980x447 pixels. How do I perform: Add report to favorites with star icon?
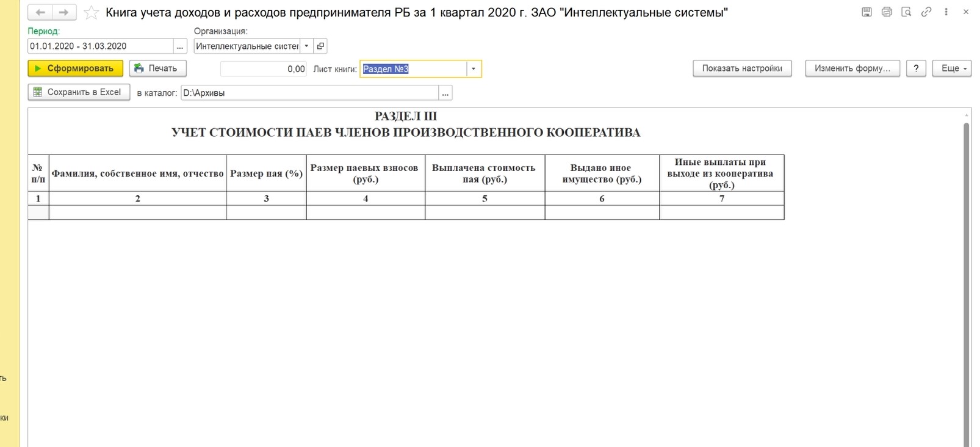click(92, 12)
